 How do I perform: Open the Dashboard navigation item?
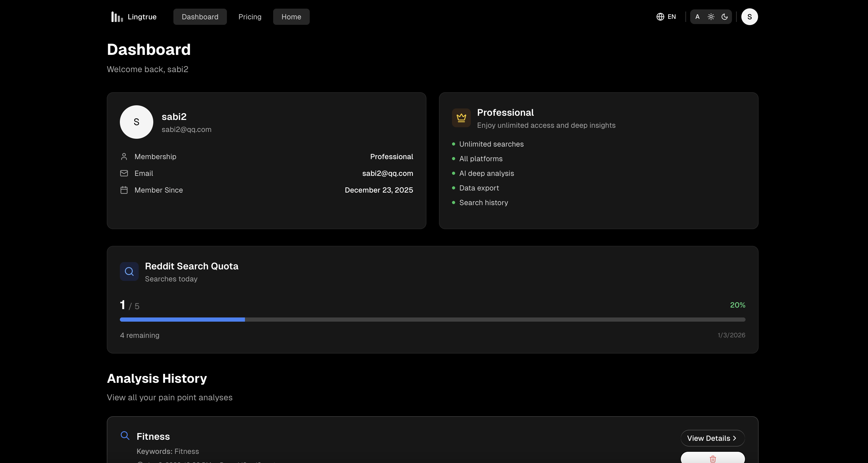(200, 16)
